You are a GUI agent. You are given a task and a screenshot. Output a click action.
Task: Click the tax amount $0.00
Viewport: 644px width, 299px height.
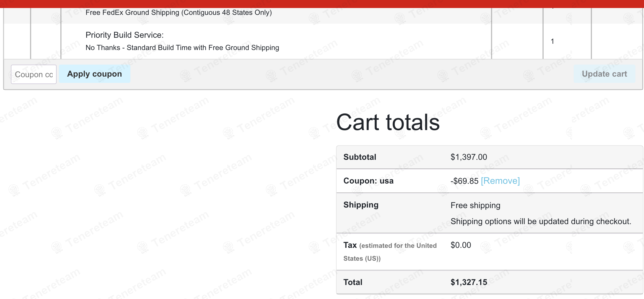click(461, 245)
